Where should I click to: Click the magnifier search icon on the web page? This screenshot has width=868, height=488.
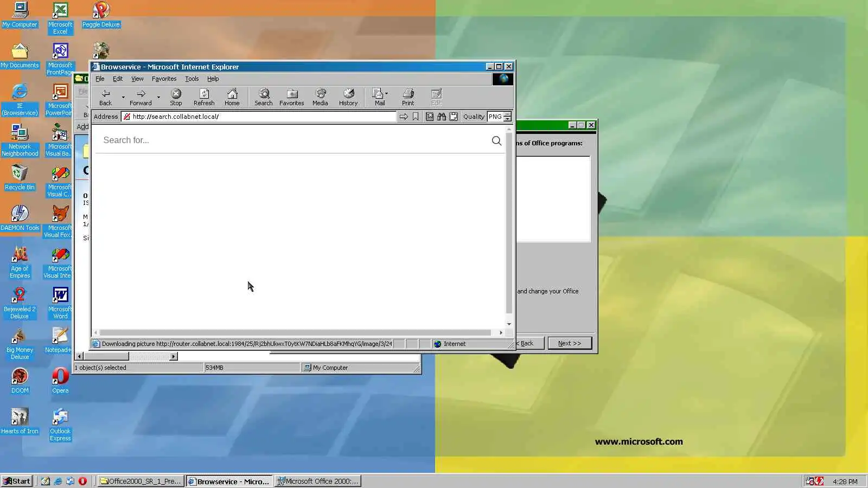tap(496, 141)
